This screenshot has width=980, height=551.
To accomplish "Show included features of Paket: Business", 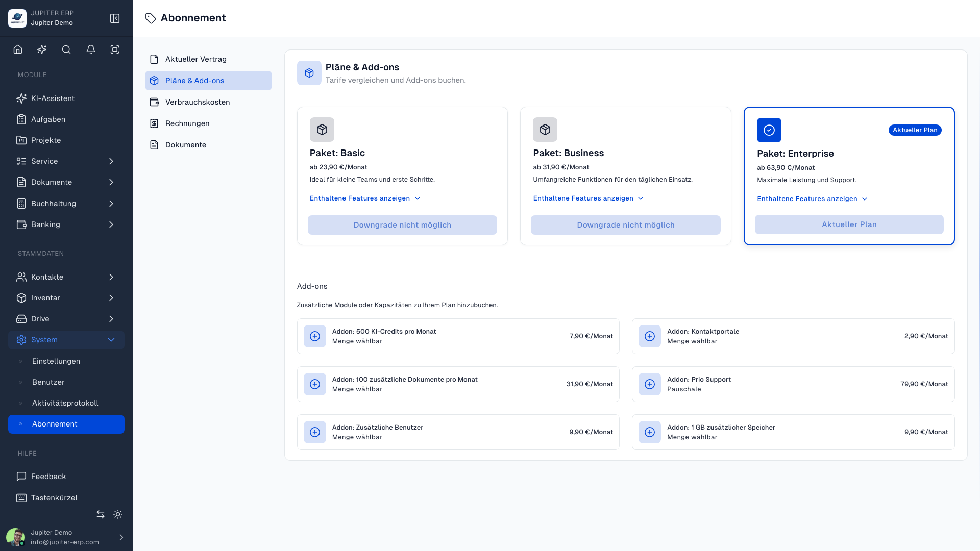I will tap(589, 198).
